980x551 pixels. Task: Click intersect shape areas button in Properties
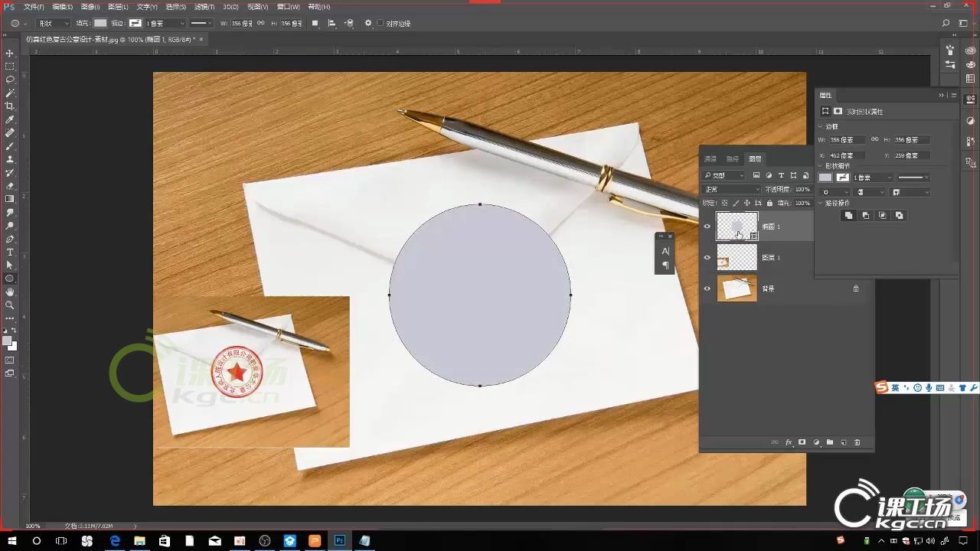(882, 216)
